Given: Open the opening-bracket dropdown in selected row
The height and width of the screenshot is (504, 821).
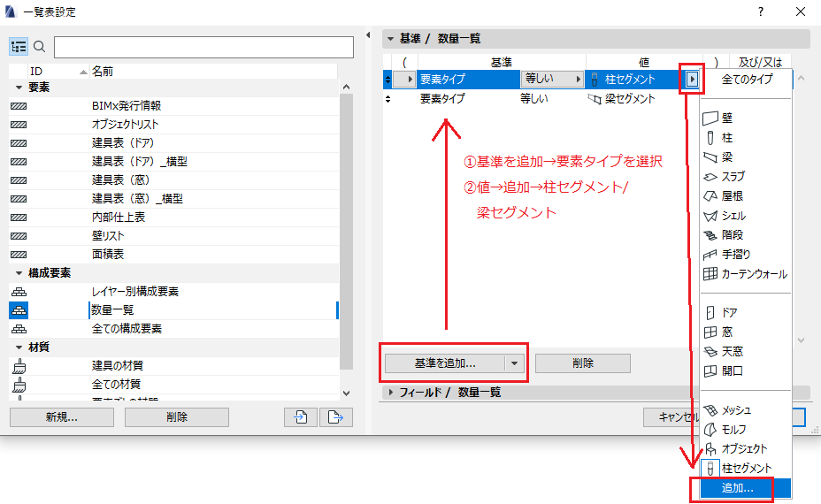Looking at the screenshot, I should point(403,79).
